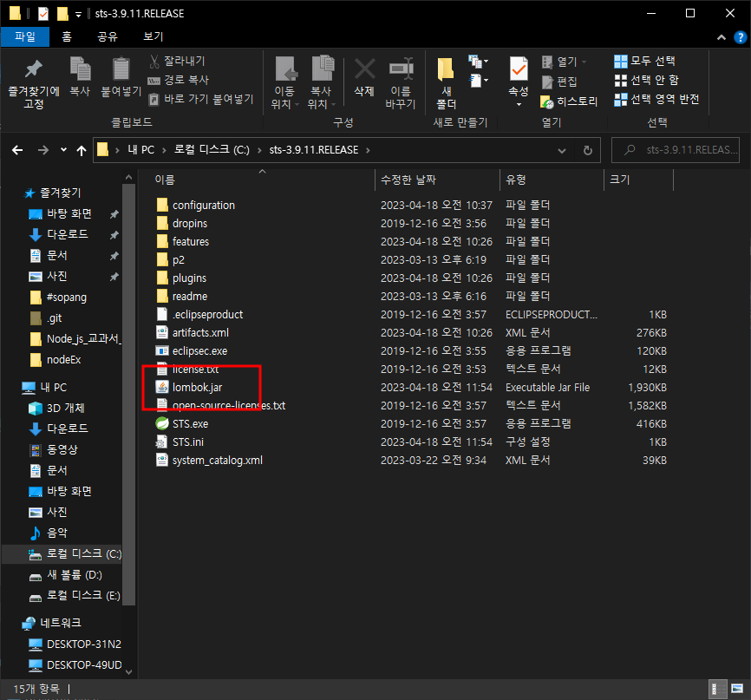Image resolution: width=751 pixels, height=700 pixels.
Task: Open Network (네트워크) in the navigation pane
Action: point(61,623)
